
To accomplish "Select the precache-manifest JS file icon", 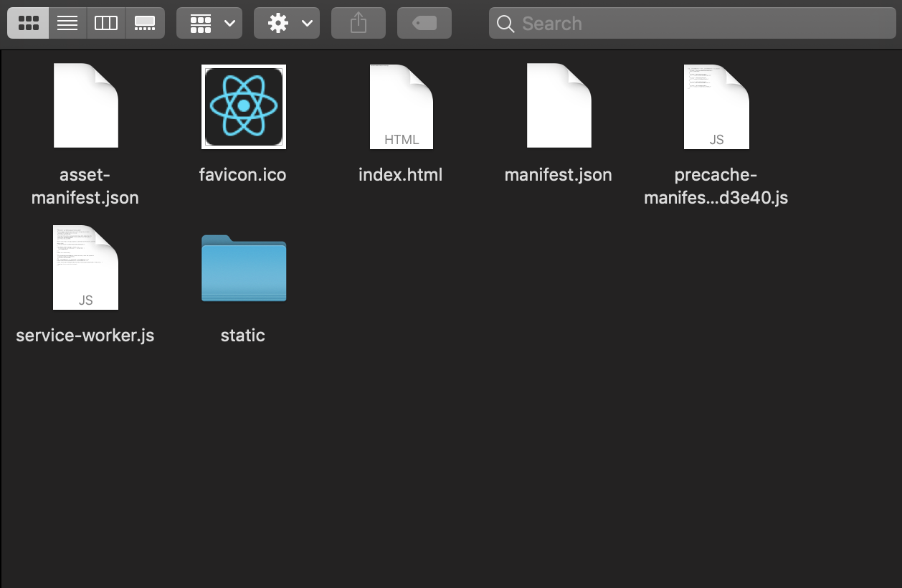I will point(716,106).
